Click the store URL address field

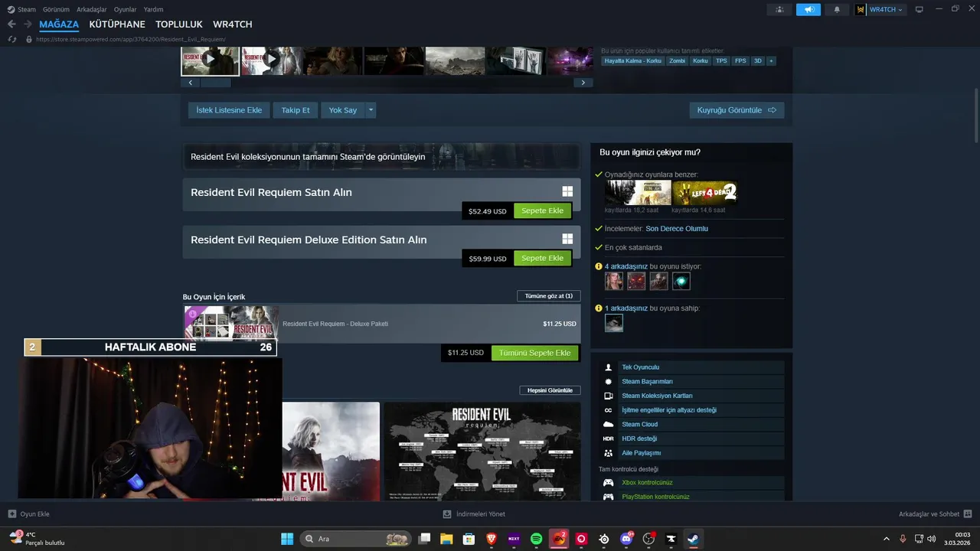click(130, 39)
